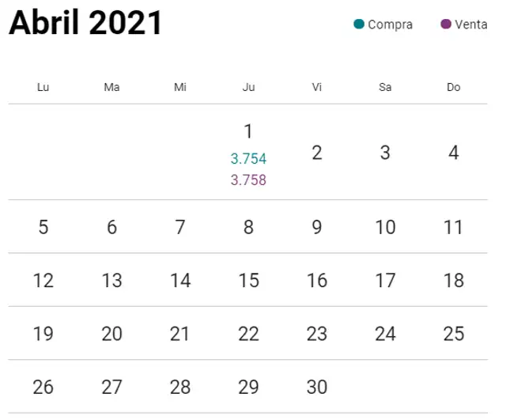Select the Compra legend label

[x=390, y=25]
